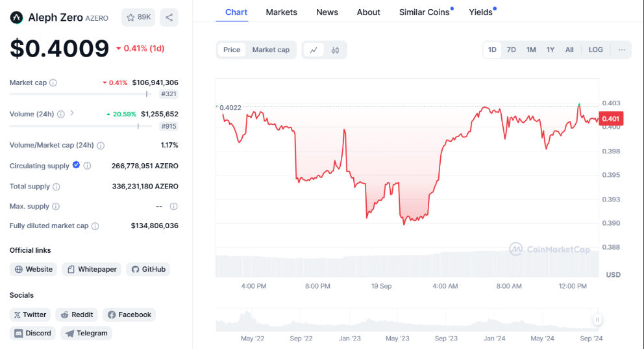Click the volume rank progress bar

(x=81, y=126)
